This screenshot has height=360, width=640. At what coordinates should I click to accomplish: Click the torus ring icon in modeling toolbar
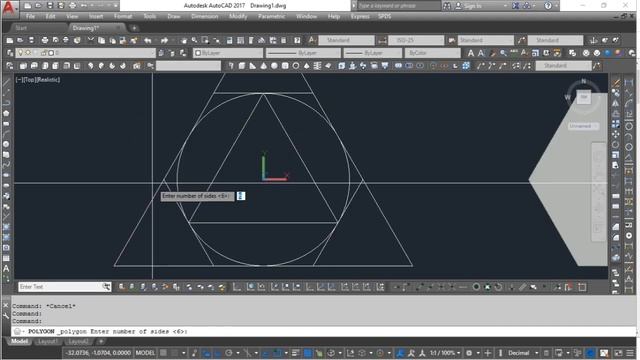[296, 66]
